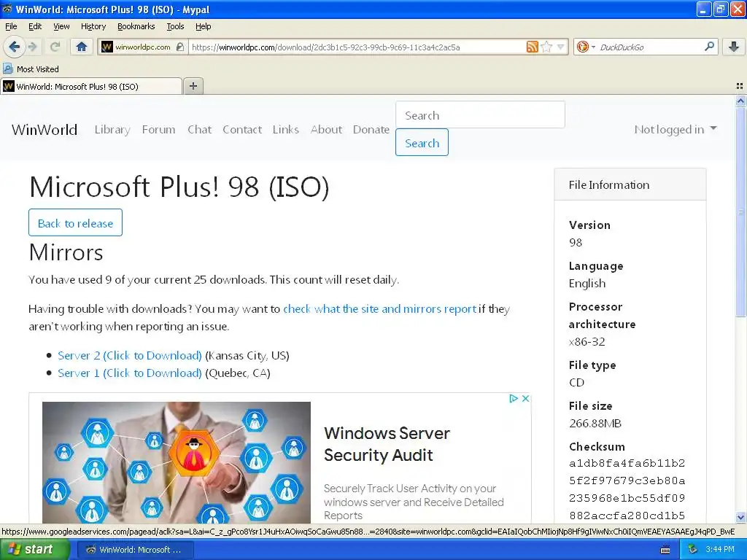Open the About nav link
747x560 pixels.
tap(326, 130)
